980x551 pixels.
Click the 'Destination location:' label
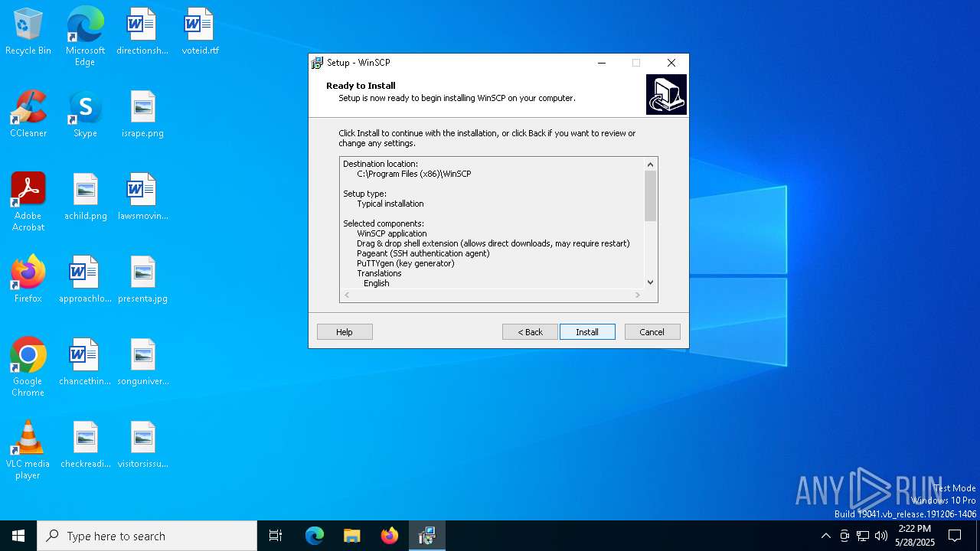pyautogui.click(x=381, y=164)
